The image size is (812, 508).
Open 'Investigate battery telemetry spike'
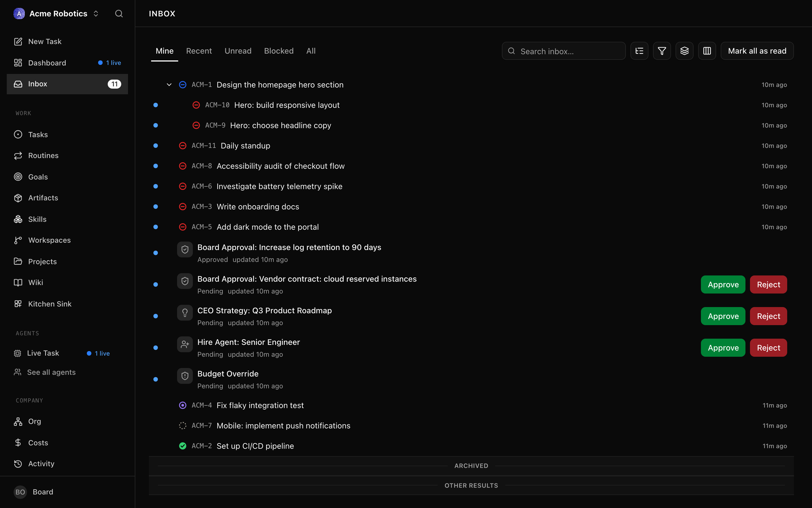(279, 187)
